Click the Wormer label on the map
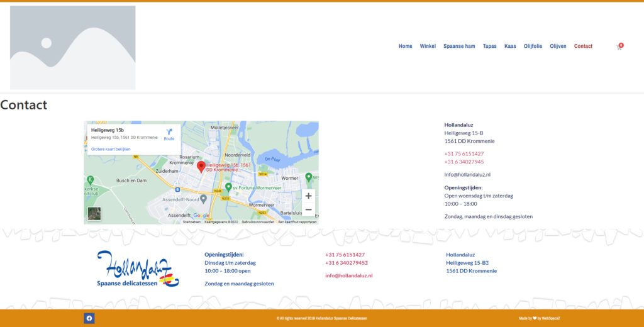This screenshot has width=644, height=327. pyautogui.click(x=289, y=179)
